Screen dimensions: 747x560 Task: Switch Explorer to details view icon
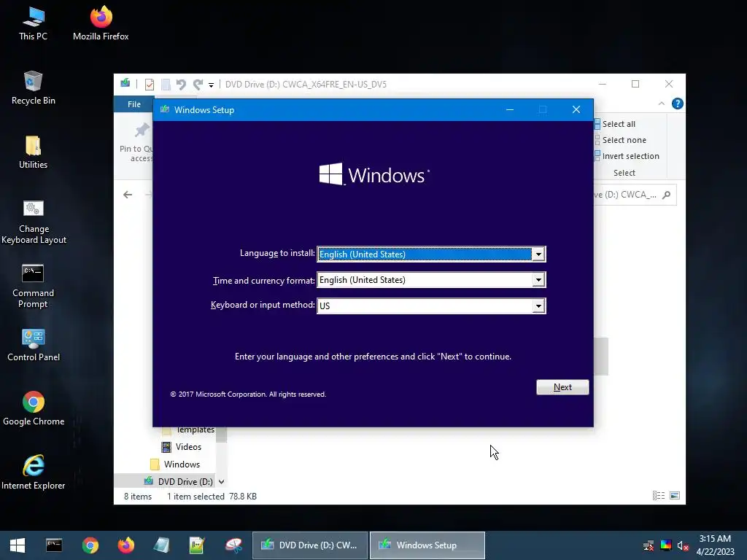(x=659, y=496)
